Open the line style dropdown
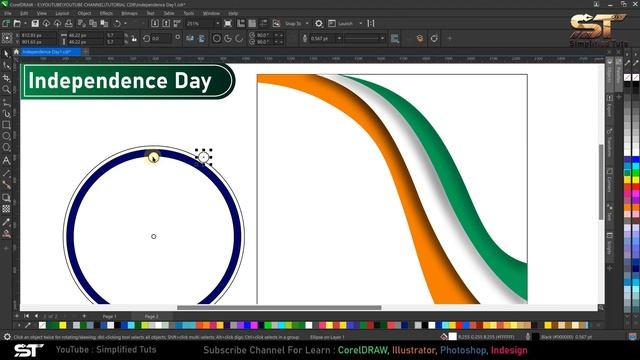Screen dimensions: 640x360 click(x=382, y=38)
